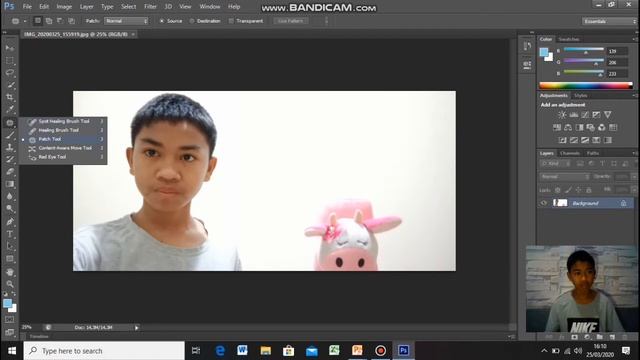
Task: Select the Dodge tool
Action: click(10, 209)
